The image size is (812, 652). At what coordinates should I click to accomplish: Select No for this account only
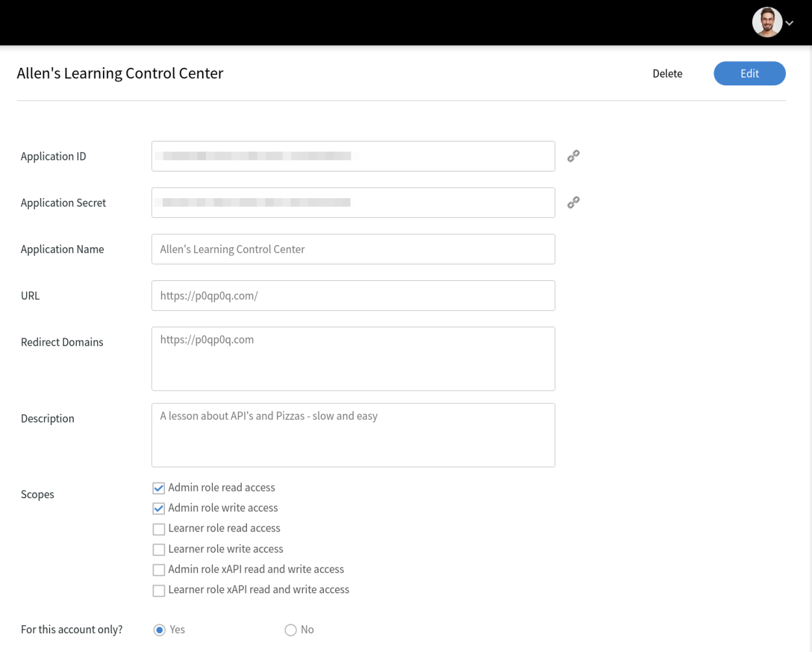[291, 630]
